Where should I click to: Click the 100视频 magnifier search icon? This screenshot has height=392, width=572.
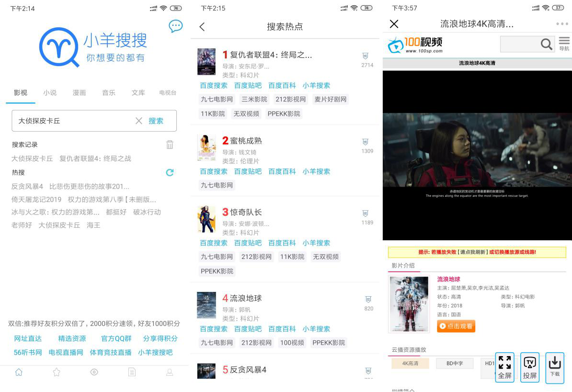tap(547, 45)
